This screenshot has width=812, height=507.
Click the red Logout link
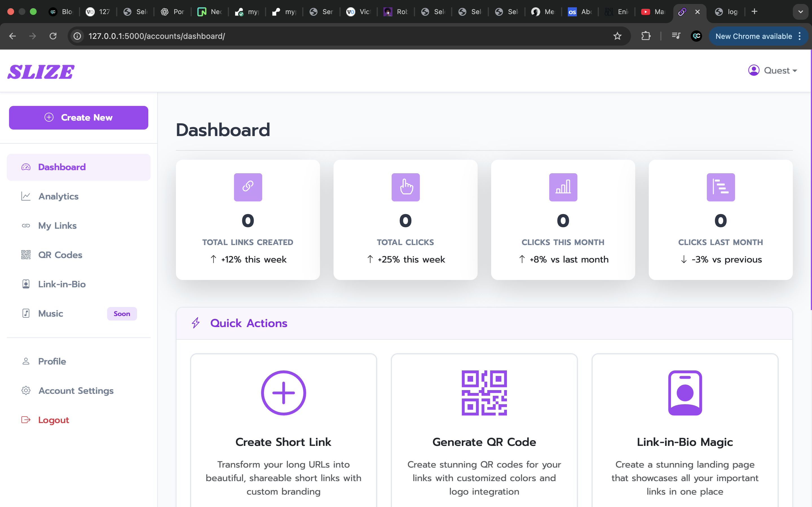[x=53, y=420]
